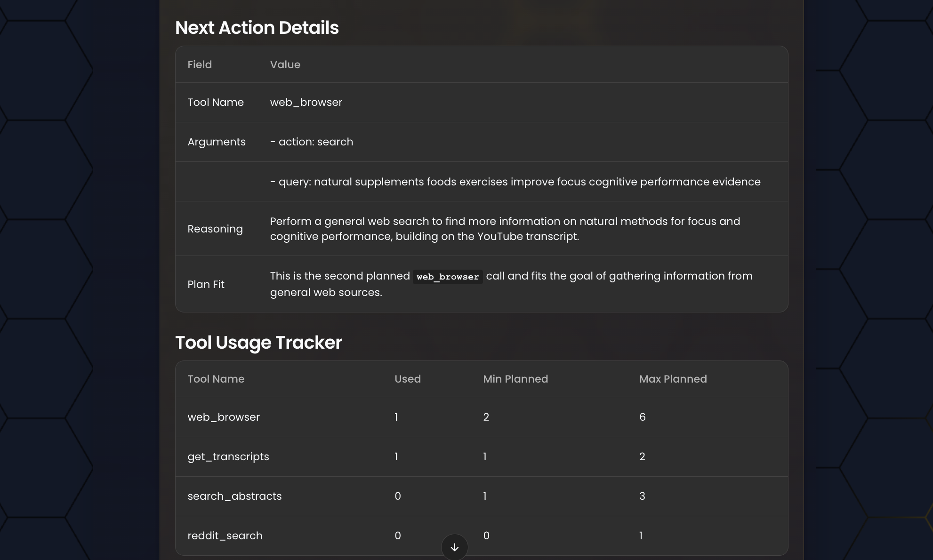This screenshot has height=560, width=933.
Task: Click the 'Reasoning' field label
Action: pyautogui.click(x=215, y=229)
